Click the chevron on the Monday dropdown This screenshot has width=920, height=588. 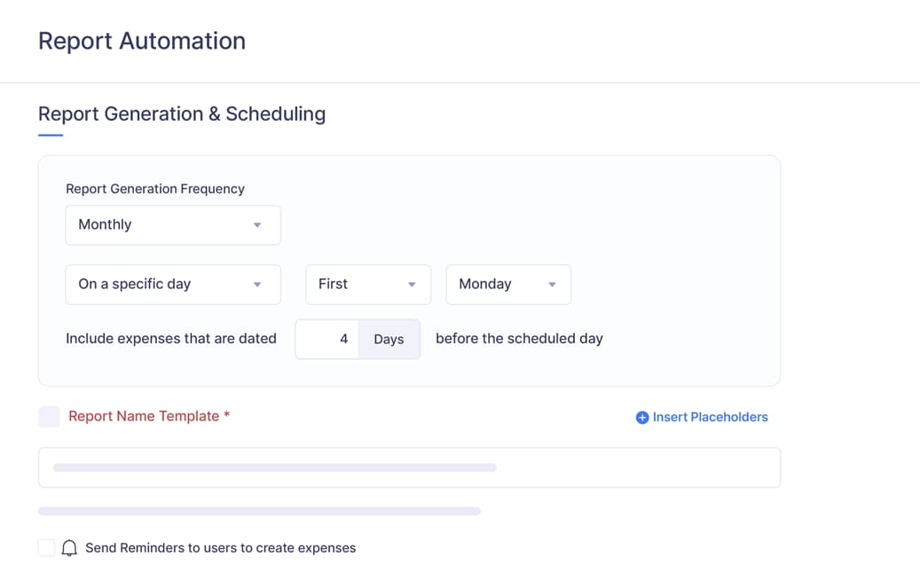551,285
